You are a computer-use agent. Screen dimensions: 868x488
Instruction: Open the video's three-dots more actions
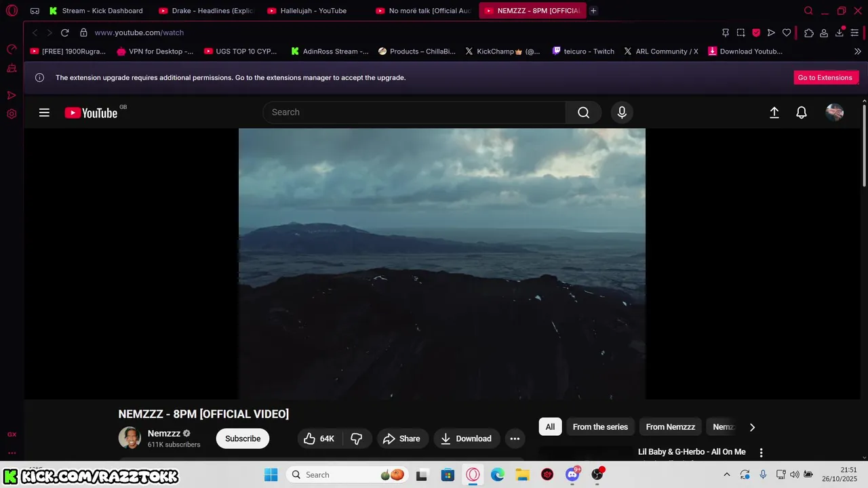515,439
